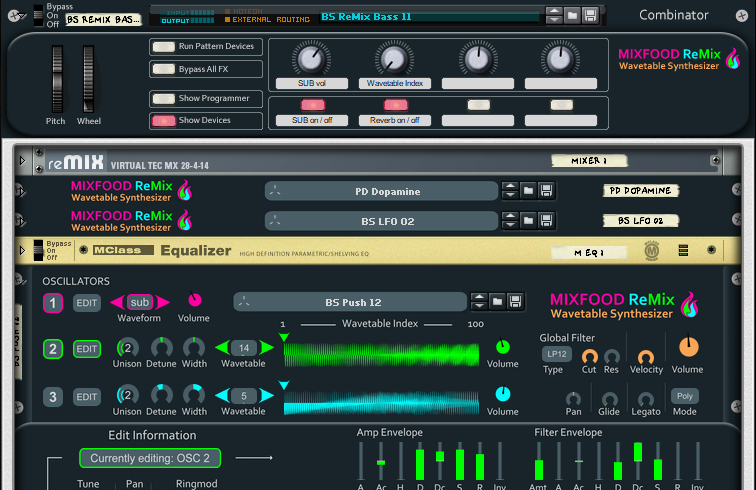The height and width of the screenshot is (490, 756).
Task: Click the oscillator 2 Unison selector
Action: [x=127, y=348]
